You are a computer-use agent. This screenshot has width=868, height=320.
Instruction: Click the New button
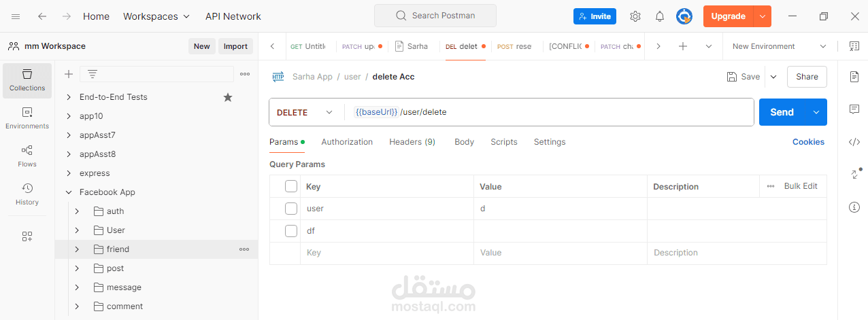pos(201,46)
